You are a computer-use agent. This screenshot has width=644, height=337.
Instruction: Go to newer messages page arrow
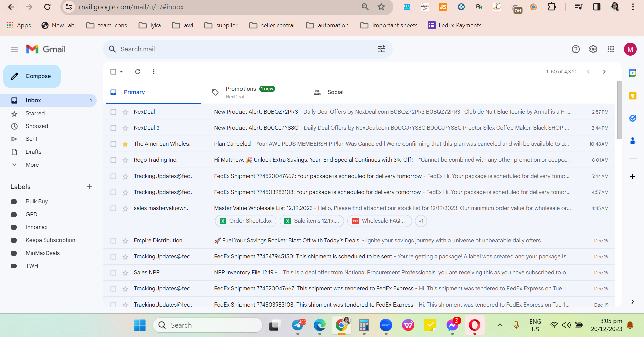[588, 72]
